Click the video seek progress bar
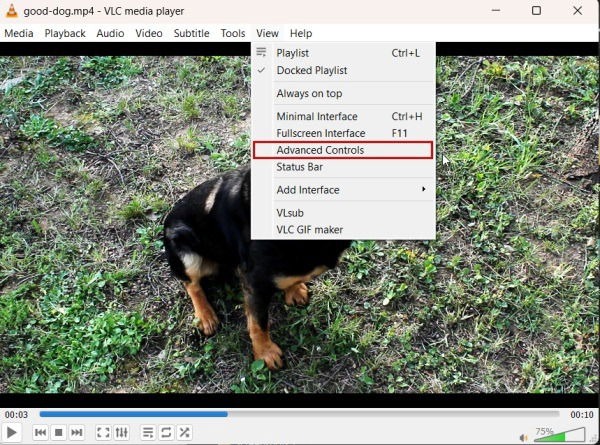This screenshot has height=445, width=600. (299, 414)
